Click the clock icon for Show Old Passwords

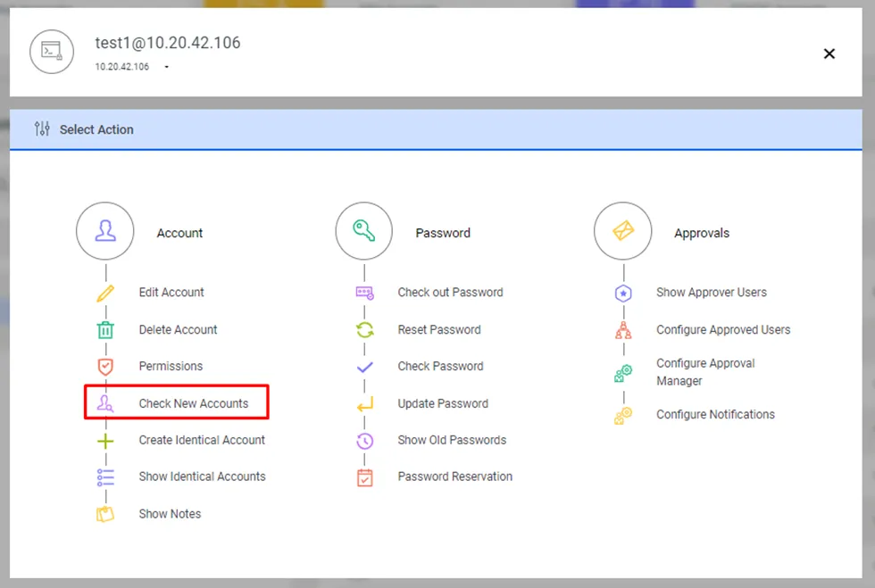point(364,441)
